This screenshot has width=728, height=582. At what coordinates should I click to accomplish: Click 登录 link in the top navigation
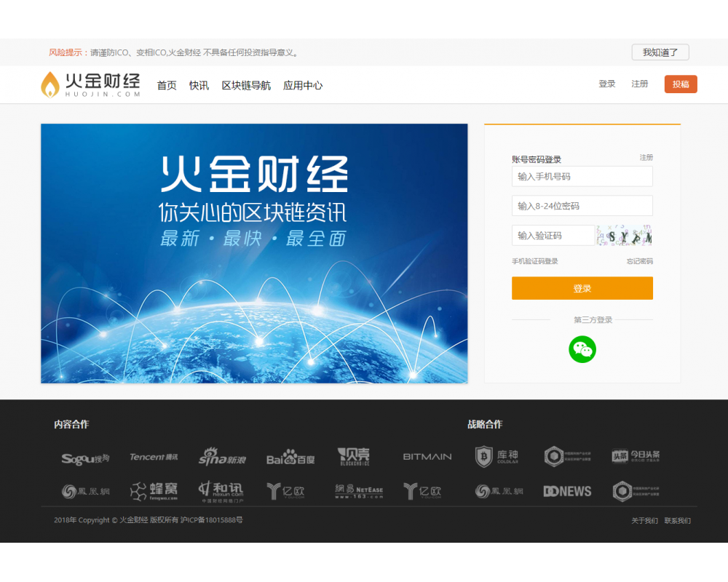(607, 84)
